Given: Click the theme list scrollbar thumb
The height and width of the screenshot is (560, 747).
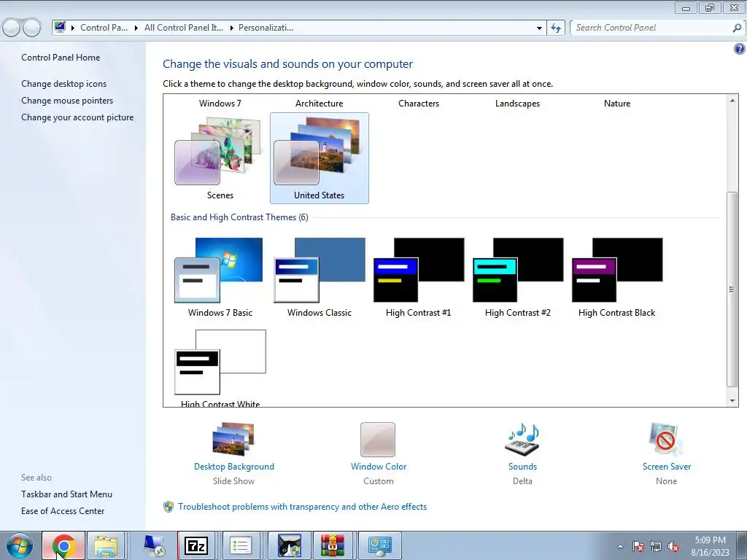Looking at the screenshot, I should 732,289.
